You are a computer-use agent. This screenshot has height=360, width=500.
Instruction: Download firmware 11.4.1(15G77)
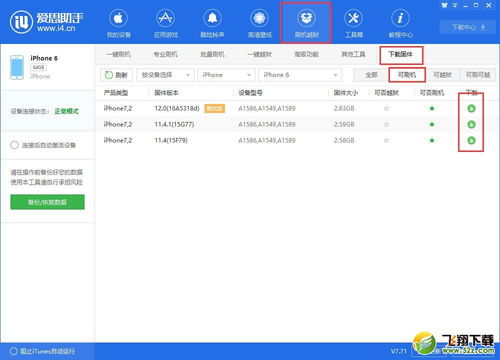click(x=471, y=124)
